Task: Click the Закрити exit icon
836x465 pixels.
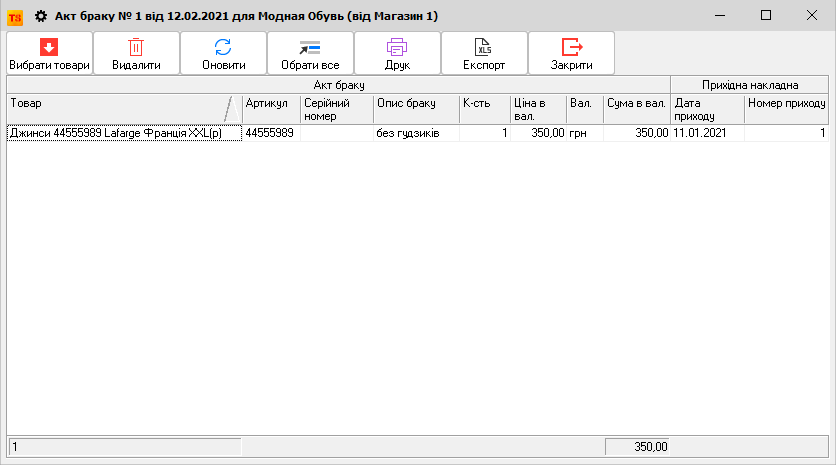Action: [x=571, y=46]
